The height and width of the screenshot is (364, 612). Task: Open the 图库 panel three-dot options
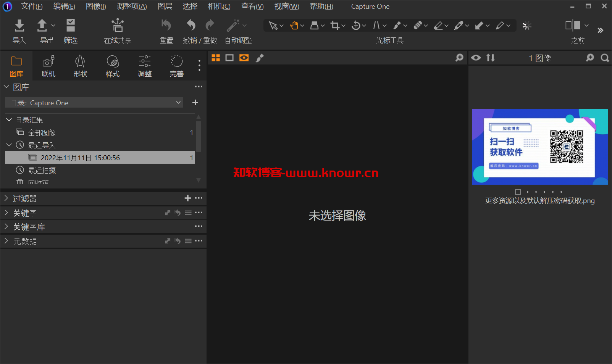point(199,87)
